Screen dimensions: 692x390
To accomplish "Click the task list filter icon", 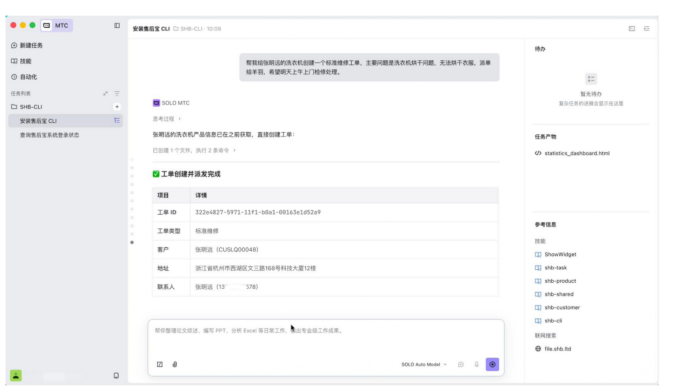I will pos(117,94).
